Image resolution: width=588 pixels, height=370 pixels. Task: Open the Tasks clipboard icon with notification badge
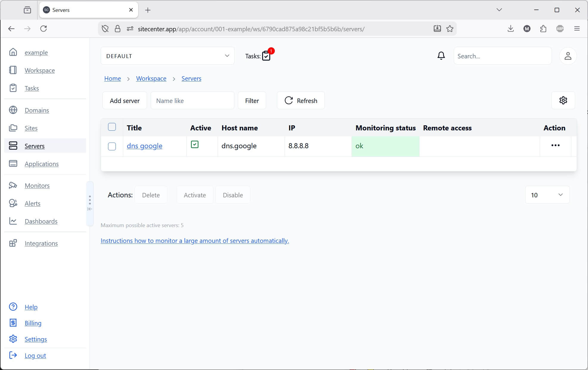[266, 56]
